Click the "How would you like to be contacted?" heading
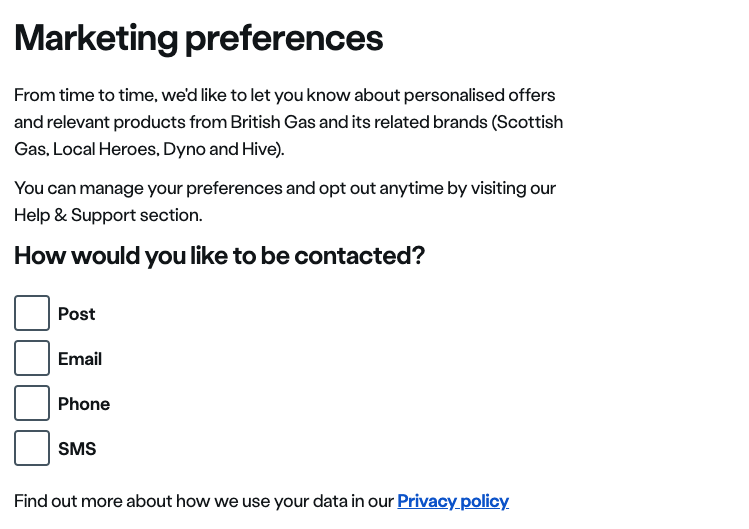The width and height of the screenshot is (749, 529). pos(219,256)
